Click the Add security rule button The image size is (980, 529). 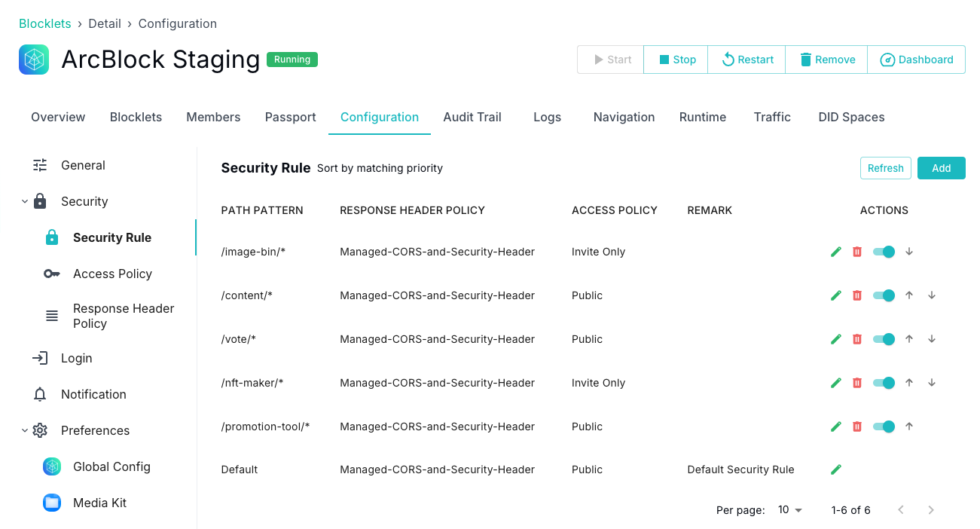941,168
